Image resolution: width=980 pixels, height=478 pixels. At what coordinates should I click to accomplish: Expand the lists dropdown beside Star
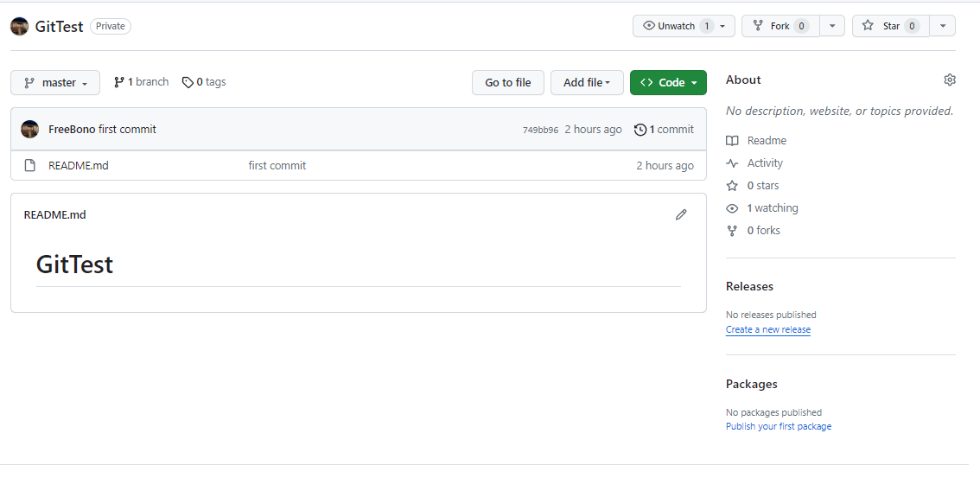coord(943,26)
